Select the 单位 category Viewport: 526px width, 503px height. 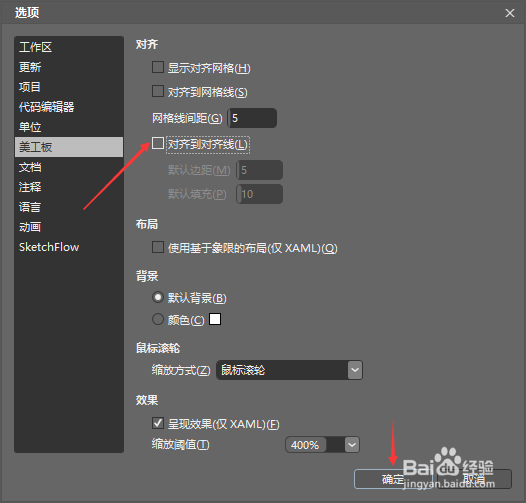point(69,127)
